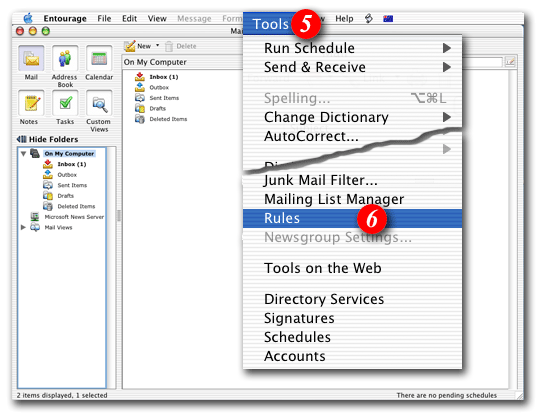Select Microsoft News Server tree item
The image size is (537, 413).
pos(74,217)
